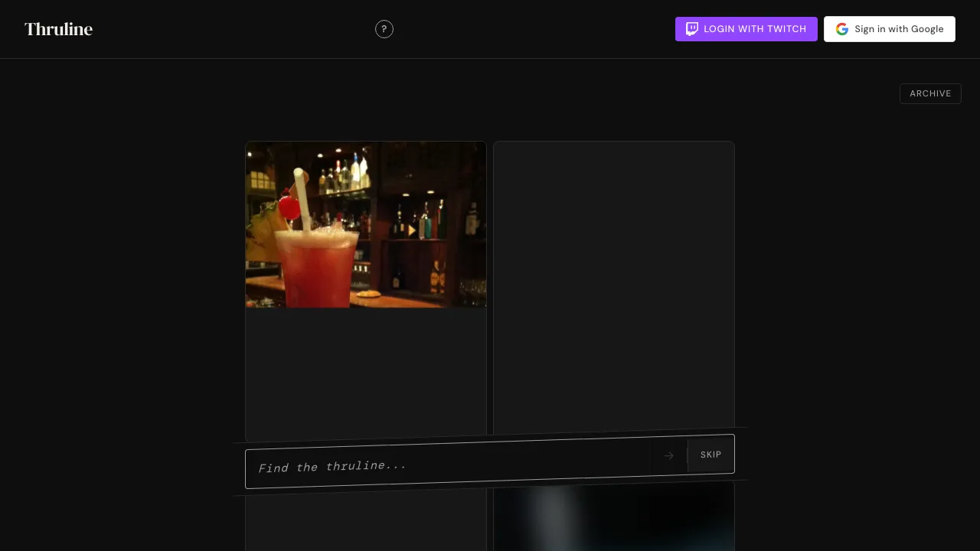Skip the current clue
The height and width of the screenshot is (551, 980).
[x=711, y=454]
